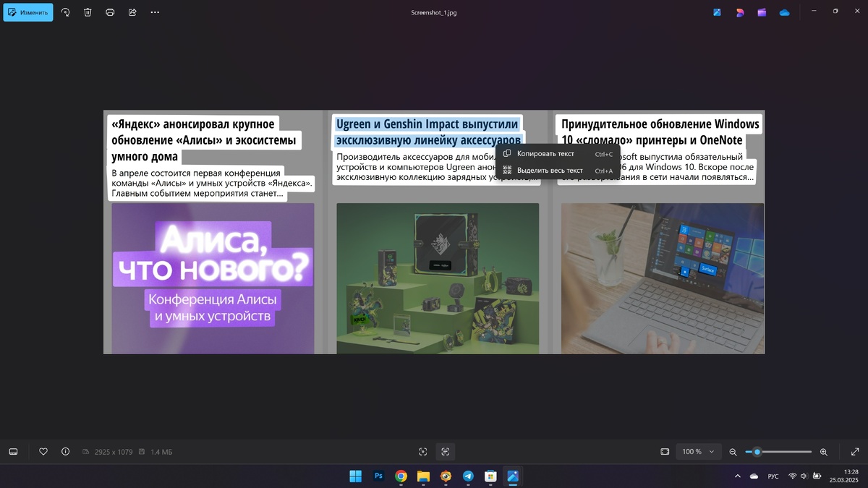Open Google Chrome from the taskbar

[x=401, y=476]
